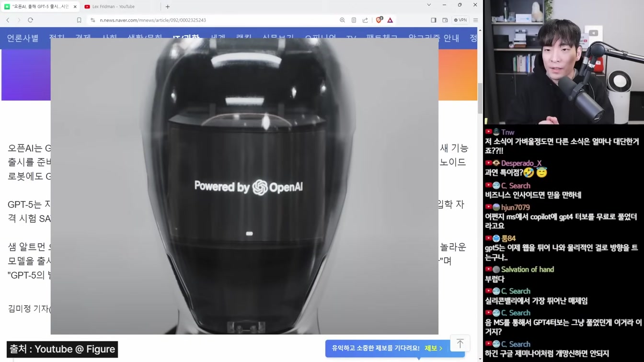This screenshot has height=362, width=644.
Task: Click the 김미정 기자 byline text
Action: (29, 309)
